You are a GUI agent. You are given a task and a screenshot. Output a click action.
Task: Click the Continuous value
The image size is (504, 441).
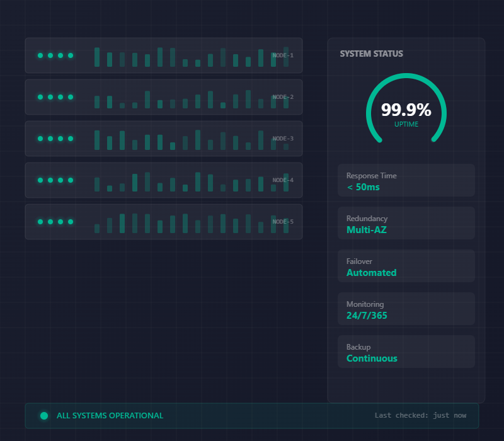point(372,358)
